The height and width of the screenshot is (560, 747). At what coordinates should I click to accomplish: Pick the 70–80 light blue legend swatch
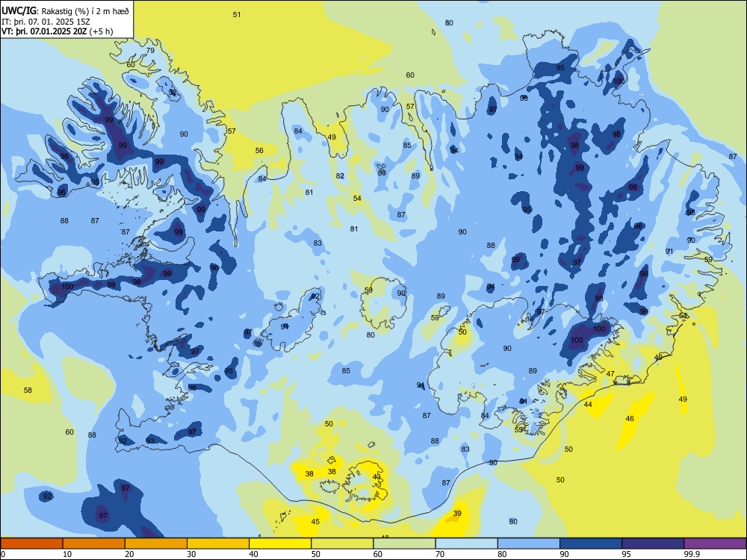click(x=466, y=544)
